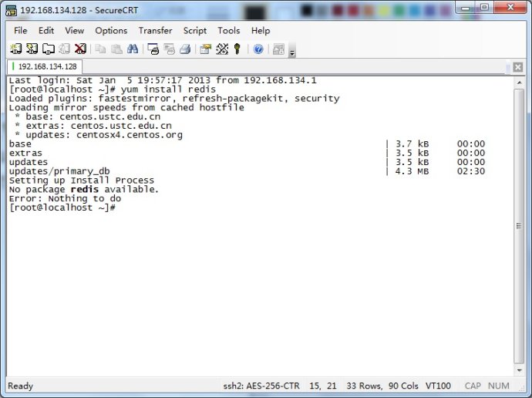Screen dimensions: 532x398
Task: Click the '4.3 MB' size value
Action: tap(412, 171)
